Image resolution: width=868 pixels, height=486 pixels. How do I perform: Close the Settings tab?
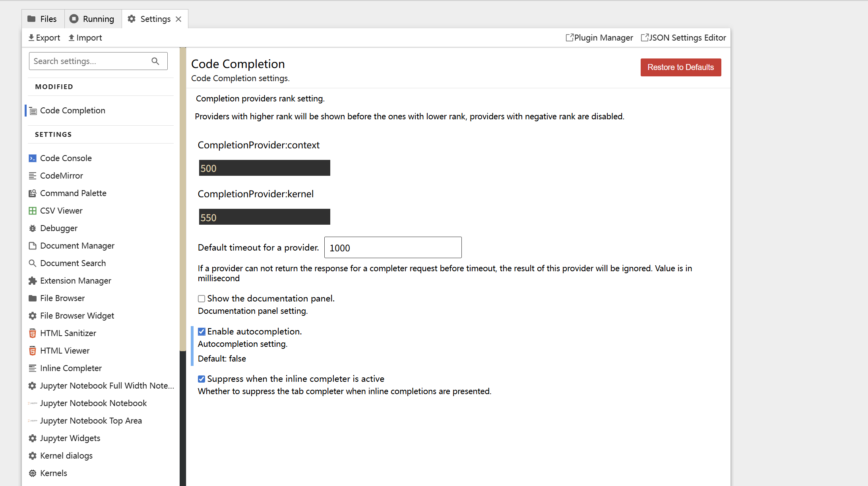point(178,19)
